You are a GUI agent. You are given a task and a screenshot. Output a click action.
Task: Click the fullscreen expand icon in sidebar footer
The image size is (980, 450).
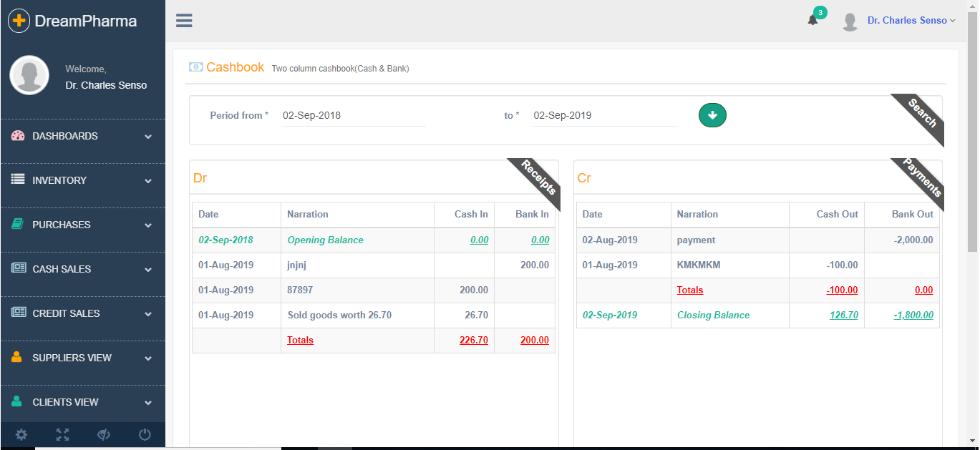[x=63, y=434]
